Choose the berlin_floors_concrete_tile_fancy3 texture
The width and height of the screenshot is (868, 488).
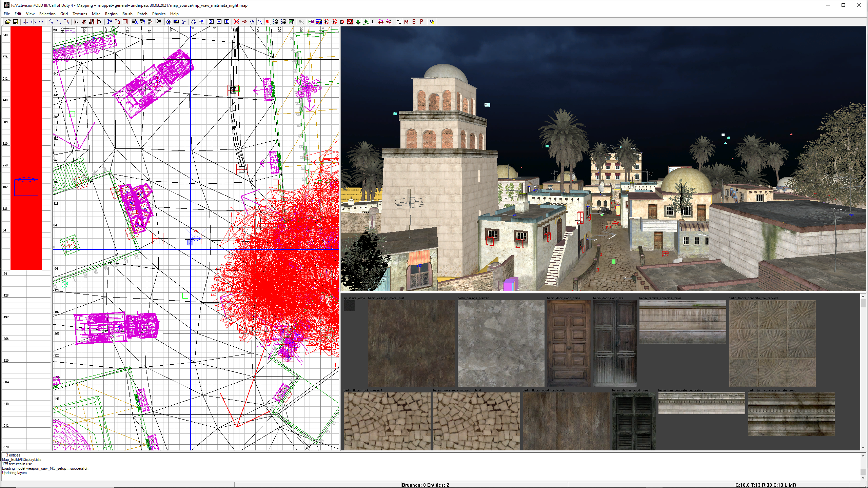pos(772,343)
